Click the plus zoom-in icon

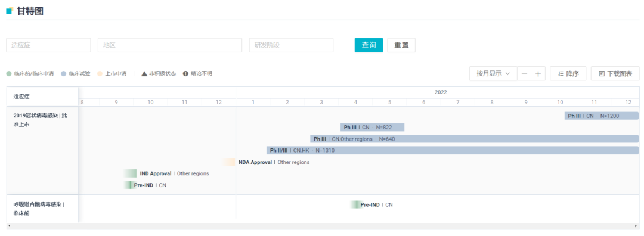pyautogui.click(x=538, y=74)
